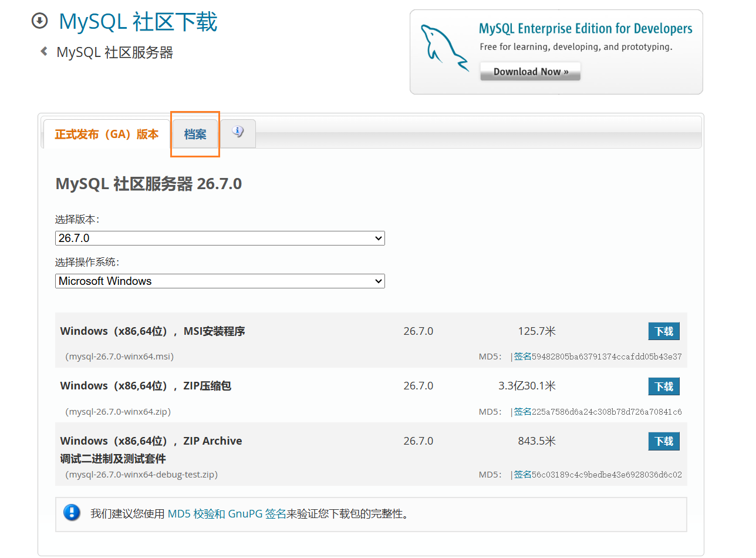Click the 选择版本 label
The image size is (756, 558).
pos(77,219)
